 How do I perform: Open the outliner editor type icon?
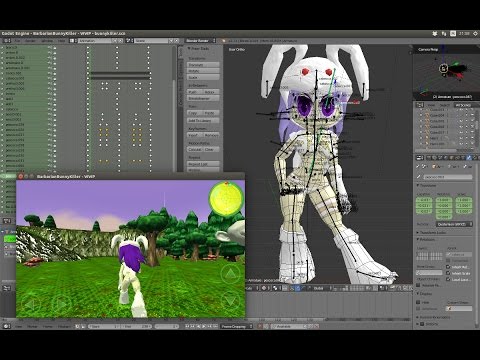pos(420,105)
